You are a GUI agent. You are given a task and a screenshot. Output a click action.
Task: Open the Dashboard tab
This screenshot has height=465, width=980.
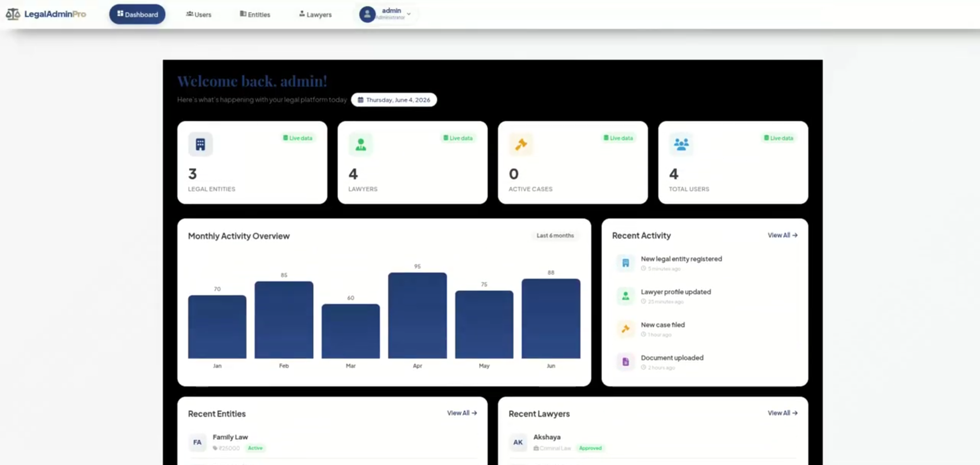137,14
